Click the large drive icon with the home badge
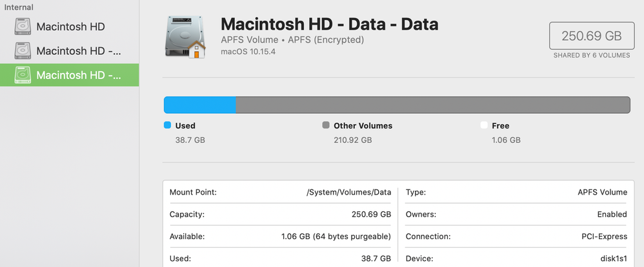The image size is (644, 267). [x=186, y=37]
